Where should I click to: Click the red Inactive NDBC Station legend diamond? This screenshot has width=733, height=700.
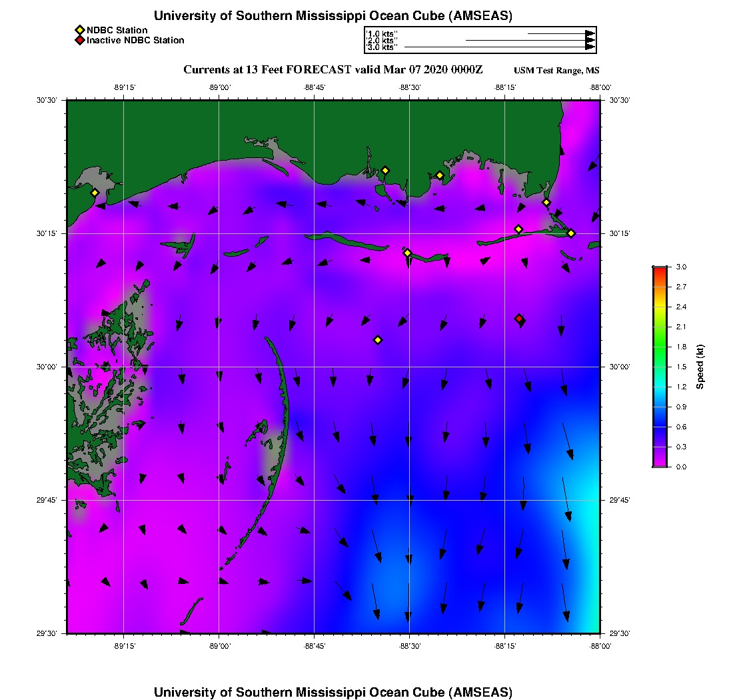click(79, 40)
